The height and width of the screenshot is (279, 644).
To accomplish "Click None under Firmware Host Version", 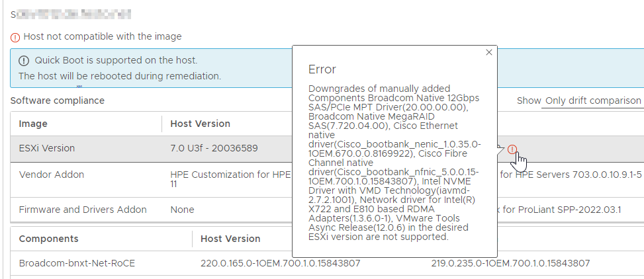I will [183, 210].
